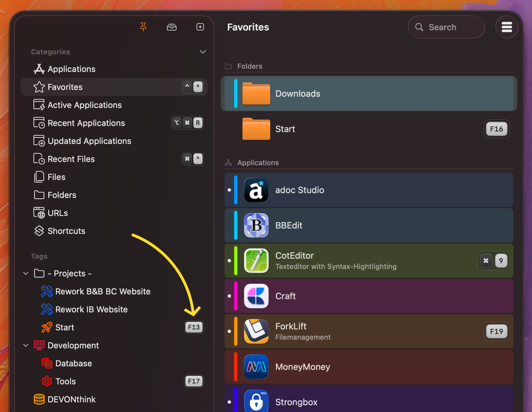The width and height of the screenshot is (532, 412).
Task: Click the MoneyMoney app icon
Action: click(256, 367)
